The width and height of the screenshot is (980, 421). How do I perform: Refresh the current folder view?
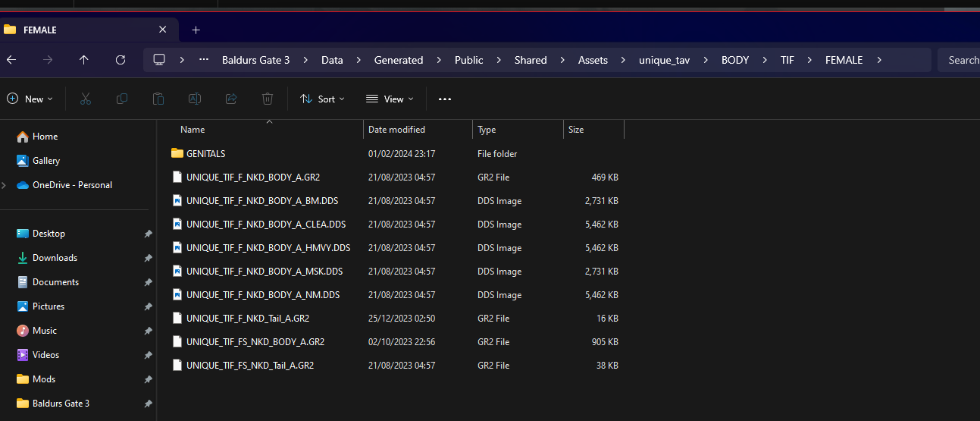tap(121, 60)
